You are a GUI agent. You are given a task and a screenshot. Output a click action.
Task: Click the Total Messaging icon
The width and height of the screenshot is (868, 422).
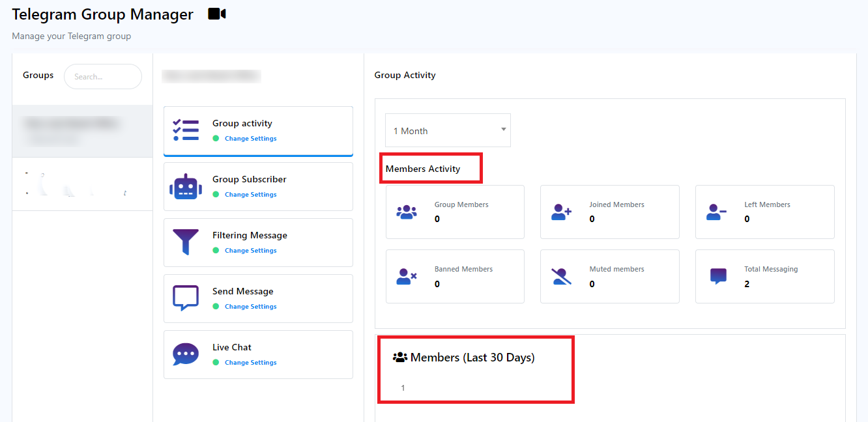pos(718,276)
